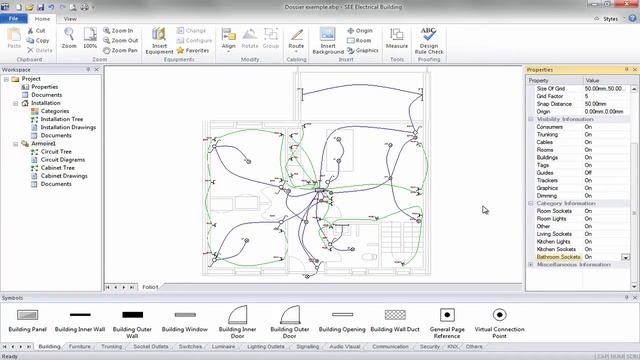Click the Align tool

coord(229,38)
